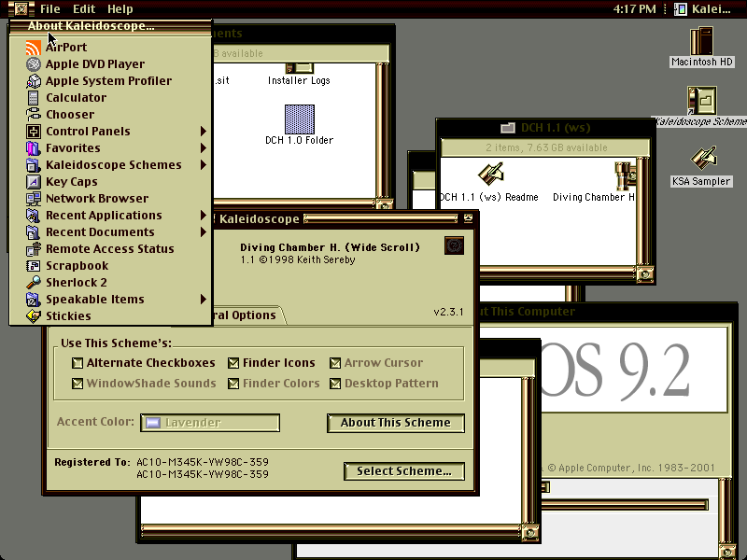Click the WindowShade button on Kaleidoscope title bar
This screenshot has height=560, width=747.
coord(468,218)
